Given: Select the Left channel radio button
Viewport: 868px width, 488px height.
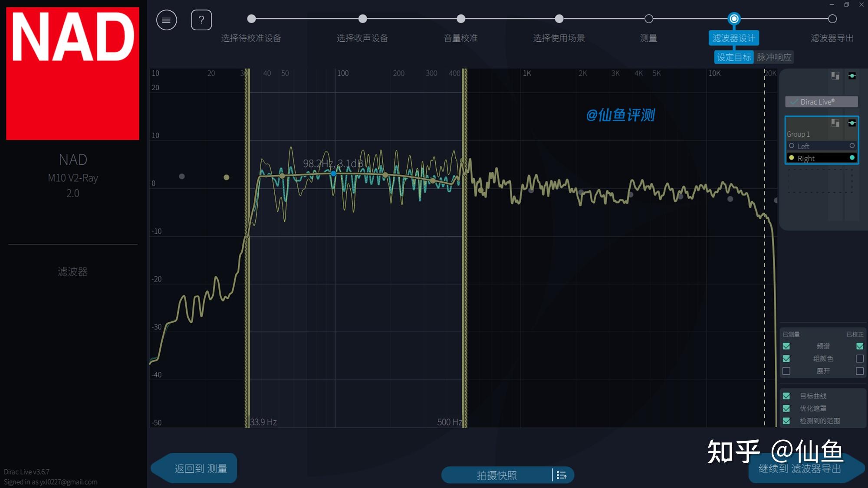Looking at the screenshot, I should coord(792,146).
